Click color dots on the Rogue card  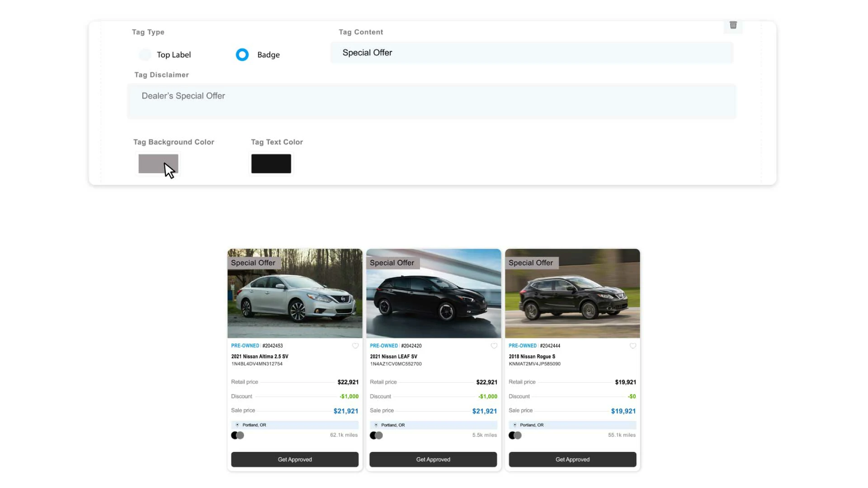click(515, 435)
